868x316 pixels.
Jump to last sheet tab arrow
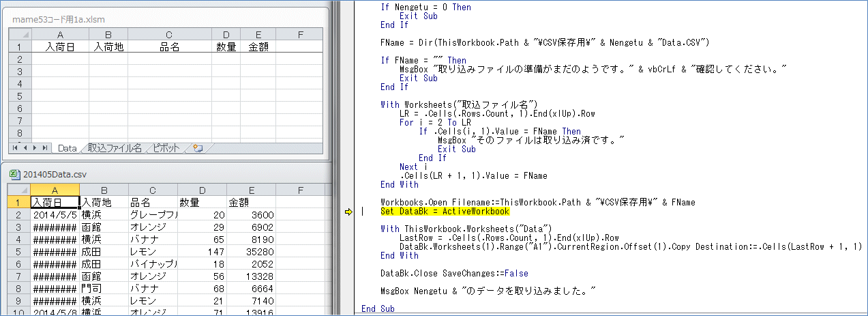tap(45, 147)
